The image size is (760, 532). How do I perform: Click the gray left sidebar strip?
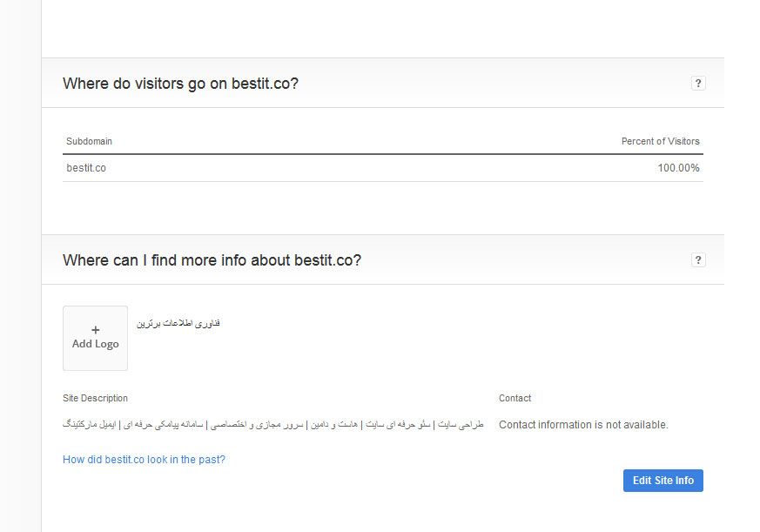click(x=20, y=266)
